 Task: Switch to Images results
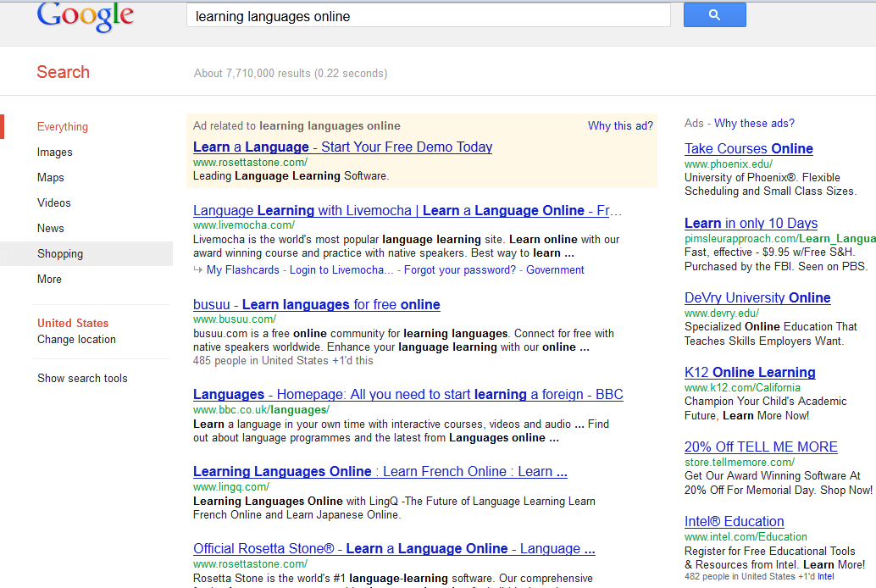point(55,152)
